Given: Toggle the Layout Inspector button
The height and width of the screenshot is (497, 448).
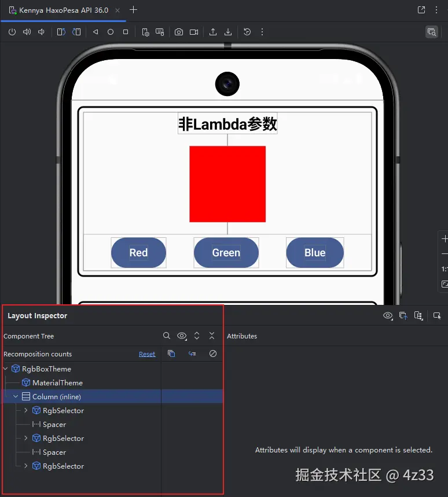Looking at the screenshot, I should pyautogui.click(x=432, y=32).
